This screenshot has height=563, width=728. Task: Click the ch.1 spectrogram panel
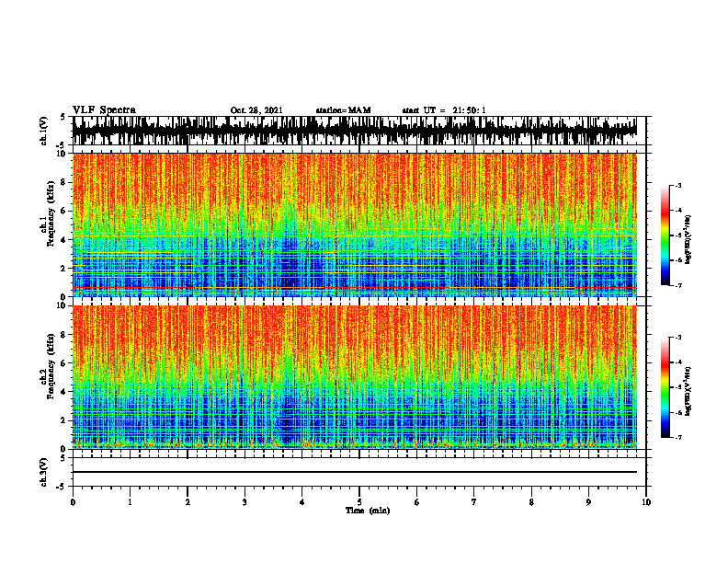[355, 224]
